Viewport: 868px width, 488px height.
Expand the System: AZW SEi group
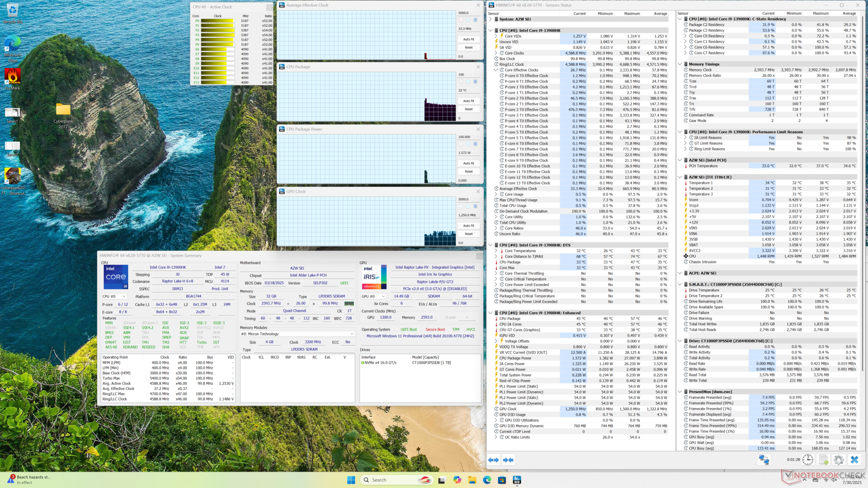490,19
